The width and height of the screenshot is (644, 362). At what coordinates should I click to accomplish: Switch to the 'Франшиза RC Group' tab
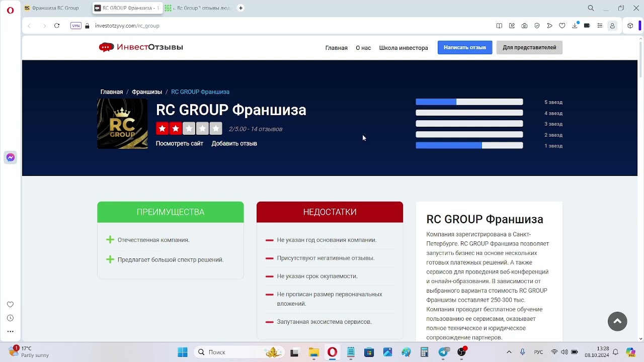[56, 8]
